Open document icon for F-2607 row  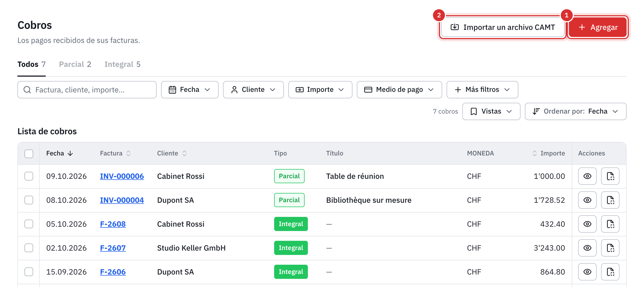pyautogui.click(x=610, y=248)
